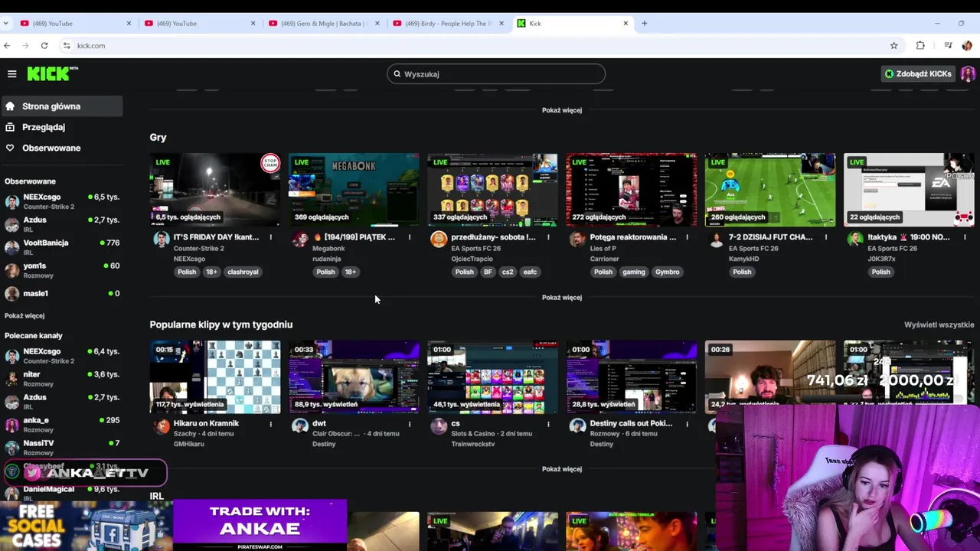The image size is (980, 551).
Task: Open more options for 7-2 DZISIAJ FUT stream
Action: [825, 237]
